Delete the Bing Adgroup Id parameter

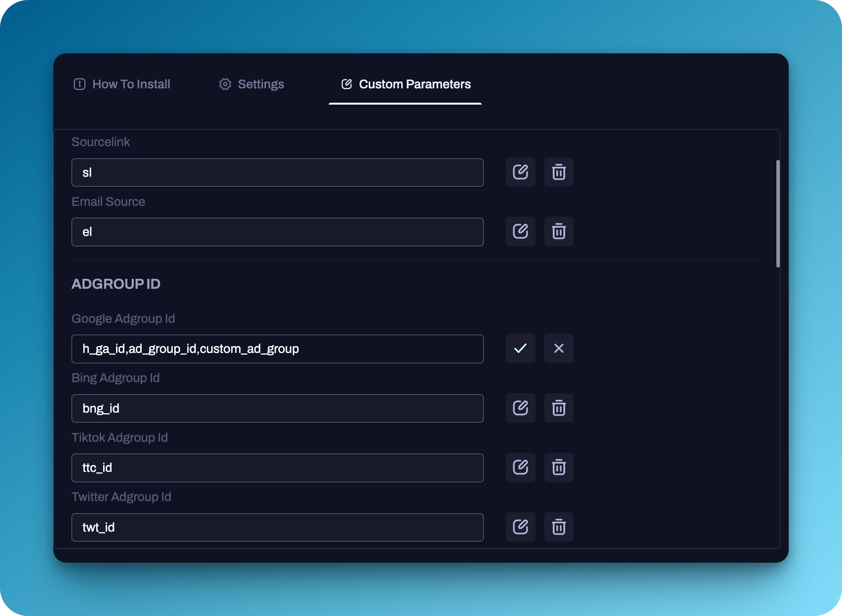[559, 408]
